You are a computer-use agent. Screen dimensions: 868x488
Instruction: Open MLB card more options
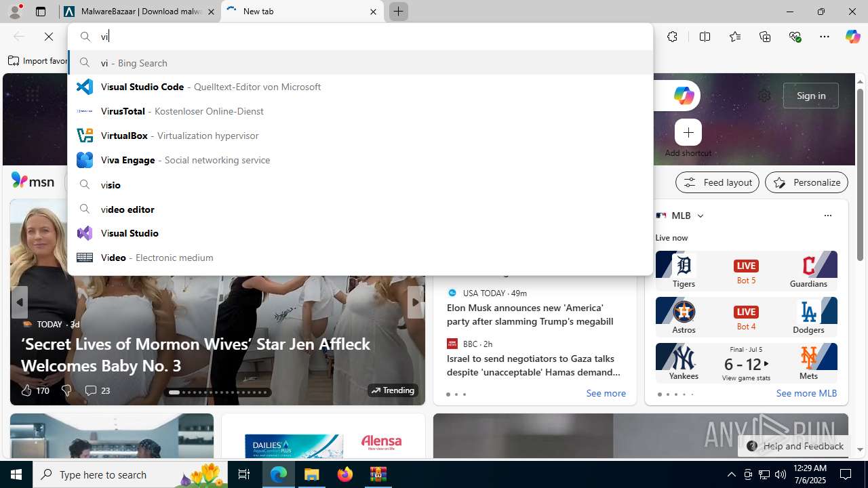tap(827, 216)
